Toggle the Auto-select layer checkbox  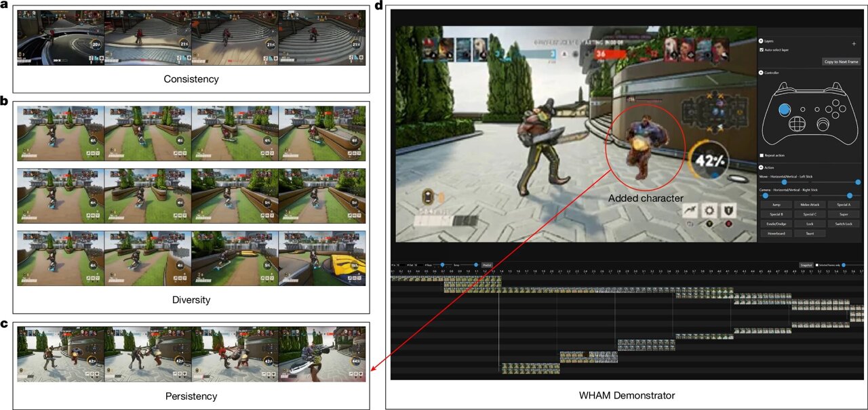pyautogui.click(x=762, y=49)
